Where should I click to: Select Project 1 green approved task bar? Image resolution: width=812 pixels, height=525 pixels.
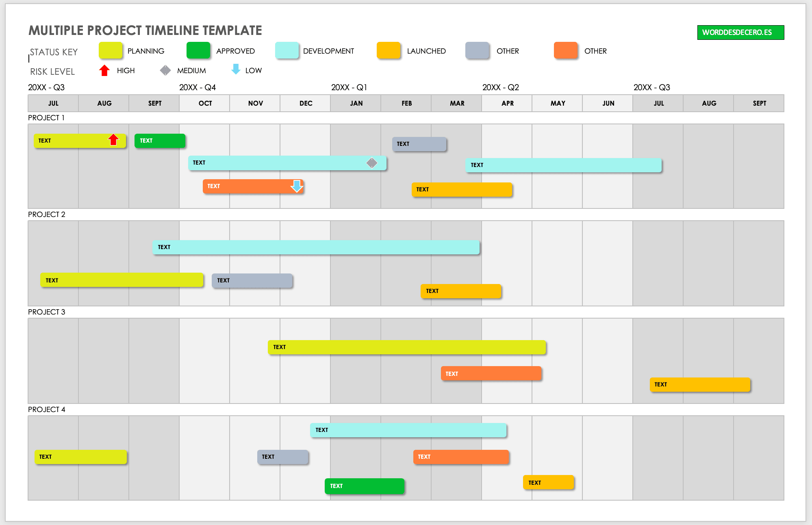[160, 141]
